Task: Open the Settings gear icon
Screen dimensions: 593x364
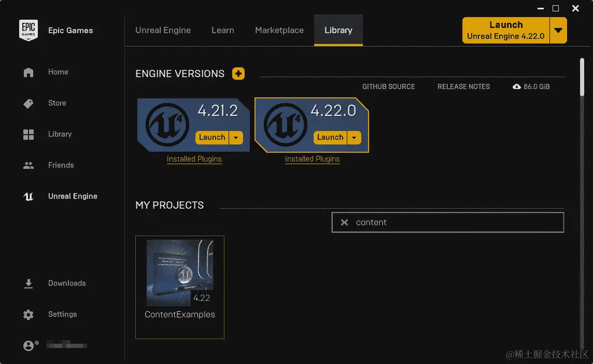Action: click(29, 314)
